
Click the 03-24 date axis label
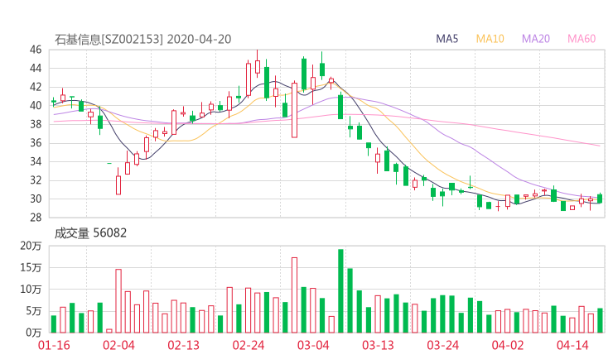pyautogui.click(x=442, y=345)
